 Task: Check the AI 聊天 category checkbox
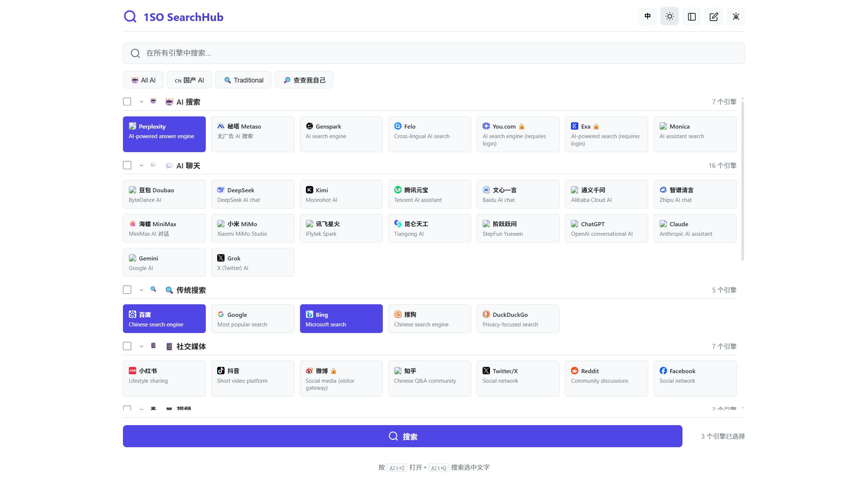click(127, 165)
